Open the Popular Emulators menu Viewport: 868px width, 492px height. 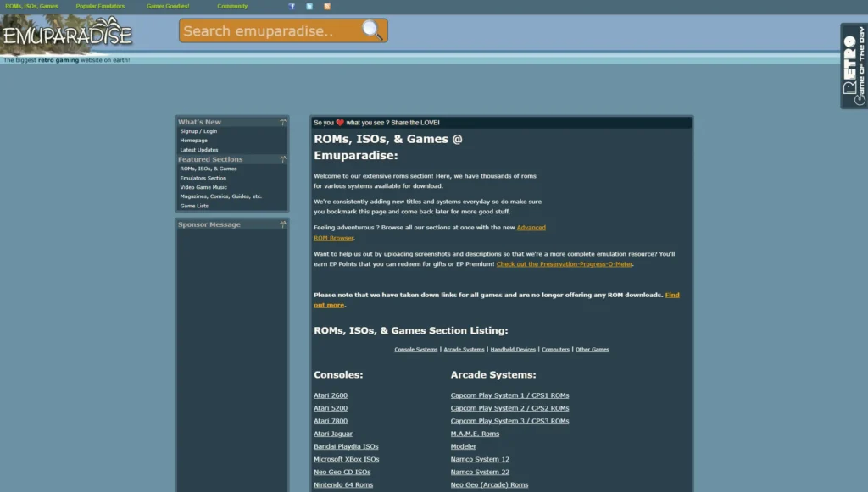click(100, 7)
